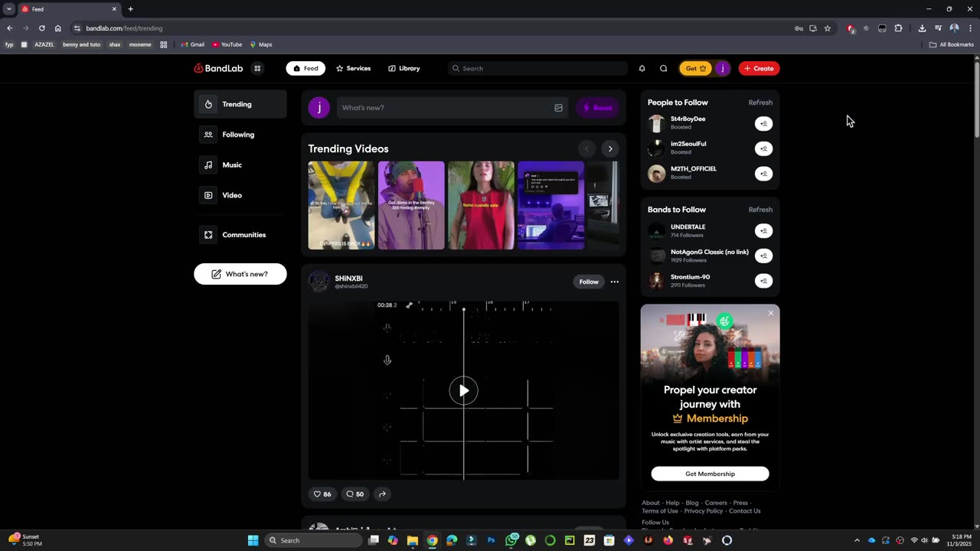Open comments on SHINXBI post
Screen dimensions: 980x551
click(354, 494)
